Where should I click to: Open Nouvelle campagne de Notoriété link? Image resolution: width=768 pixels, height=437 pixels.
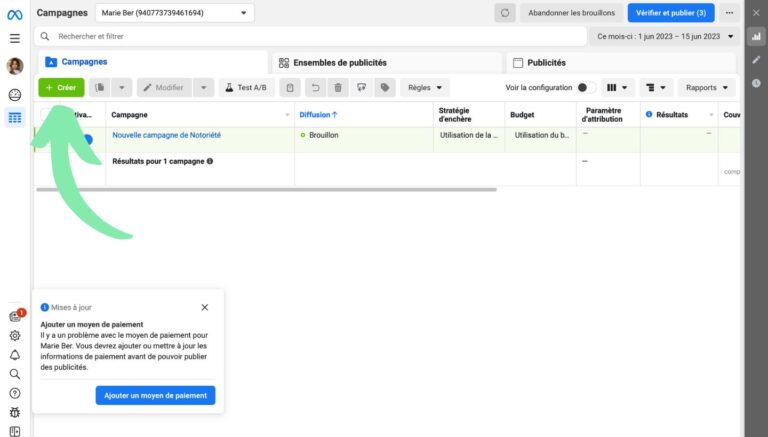pos(167,135)
